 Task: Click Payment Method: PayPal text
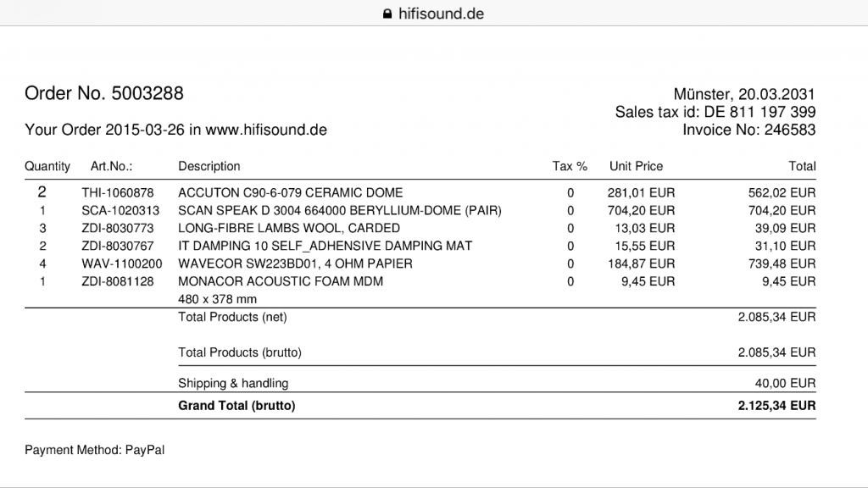95,451
